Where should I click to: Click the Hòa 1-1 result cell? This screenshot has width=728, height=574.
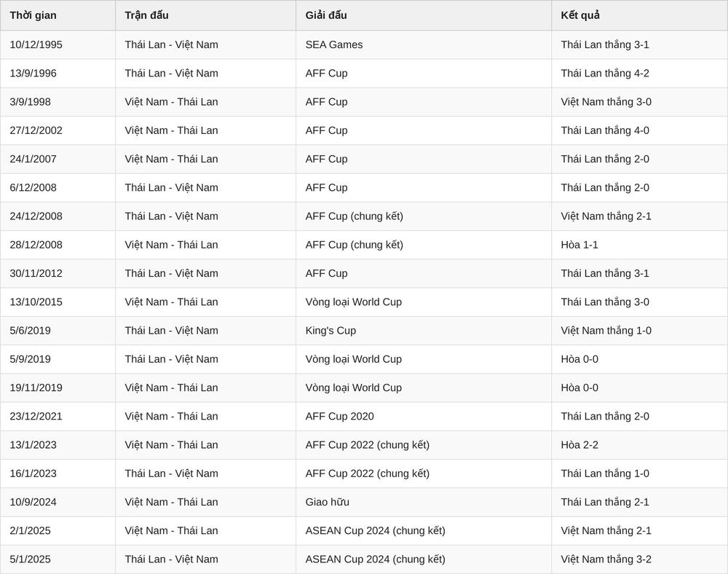[x=639, y=245]
